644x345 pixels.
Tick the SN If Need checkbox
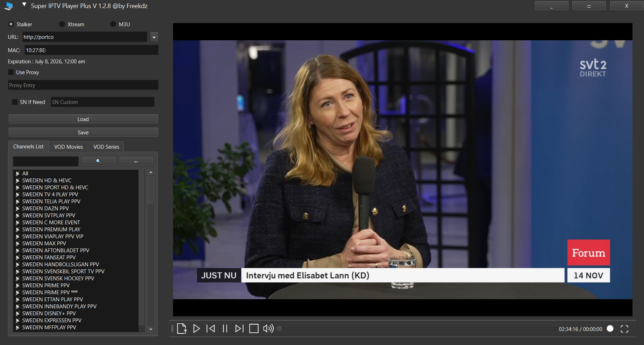tap(15, 102)
